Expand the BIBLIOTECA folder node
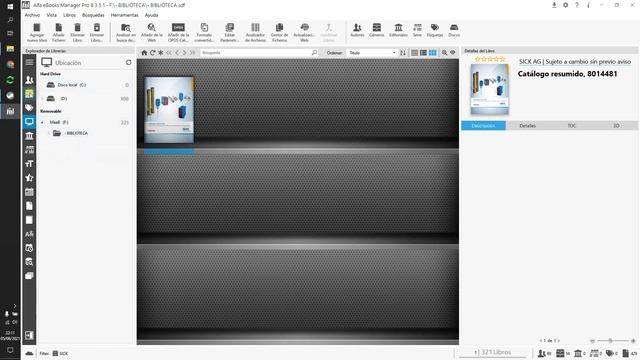Viewport: 640px width, 360px height. pyautogui.click(x=49, y=133)
